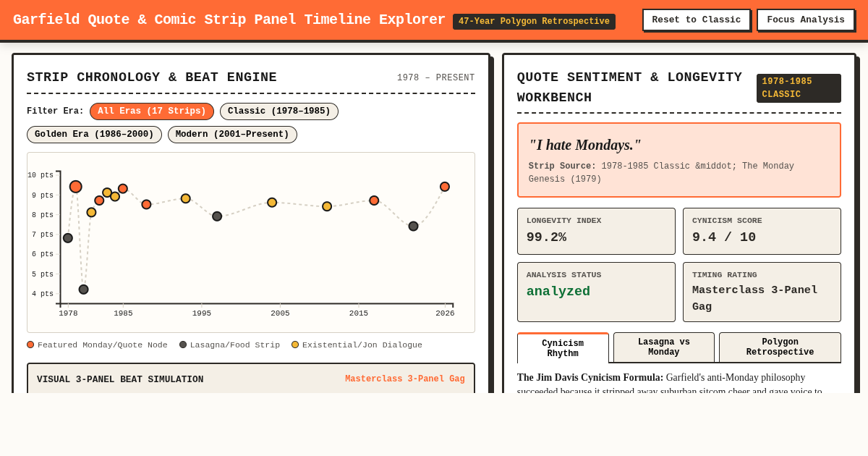Click the dark Lasagna/Food Strip legend dot
Image resolution: width=868 pixels, height=456 pixels.
(x=183, y=345)
